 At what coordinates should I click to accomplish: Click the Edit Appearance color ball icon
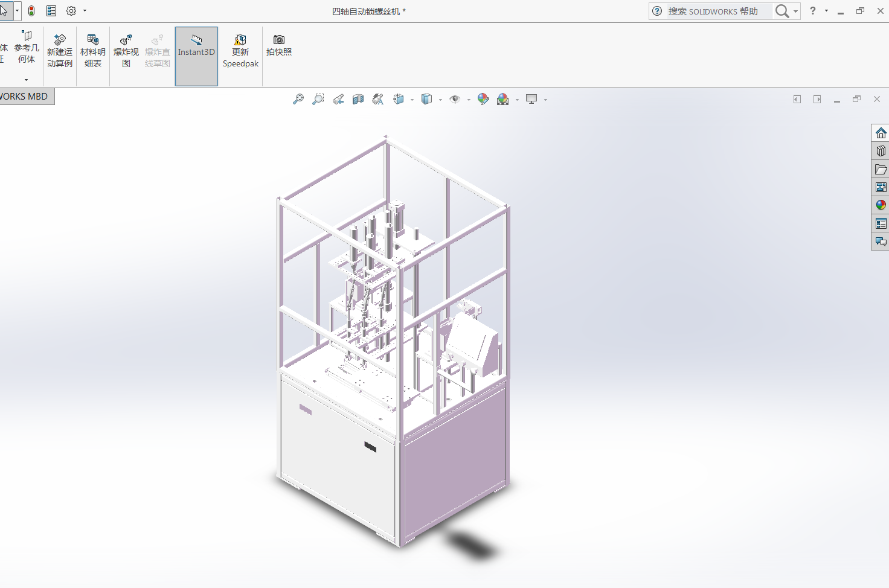coord(483,100)
